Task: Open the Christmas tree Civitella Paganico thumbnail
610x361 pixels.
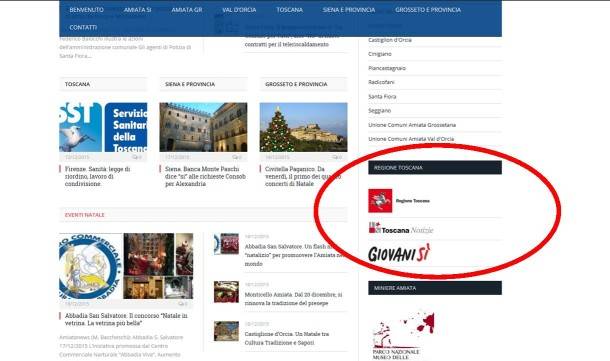Action: click(x=303, y=127)
